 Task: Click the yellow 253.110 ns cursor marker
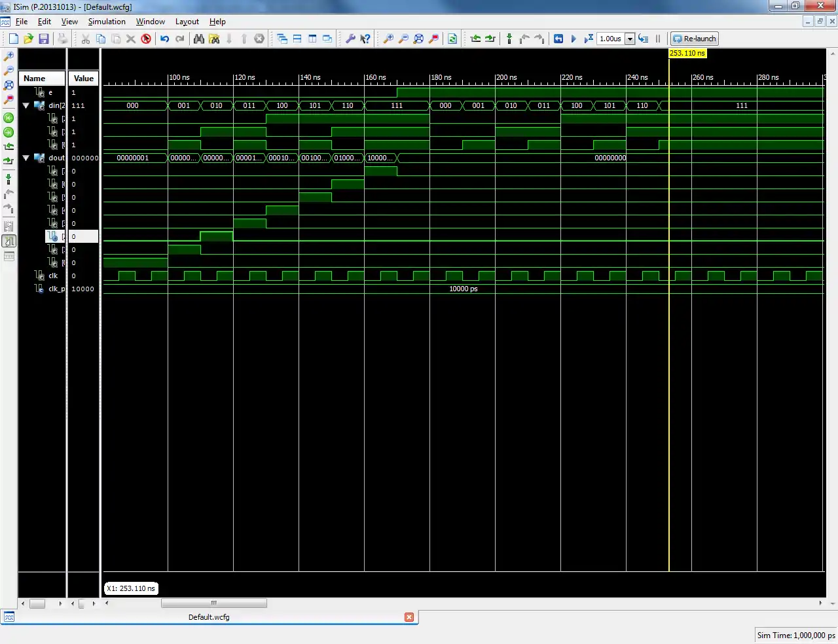(x=687, y=53)
